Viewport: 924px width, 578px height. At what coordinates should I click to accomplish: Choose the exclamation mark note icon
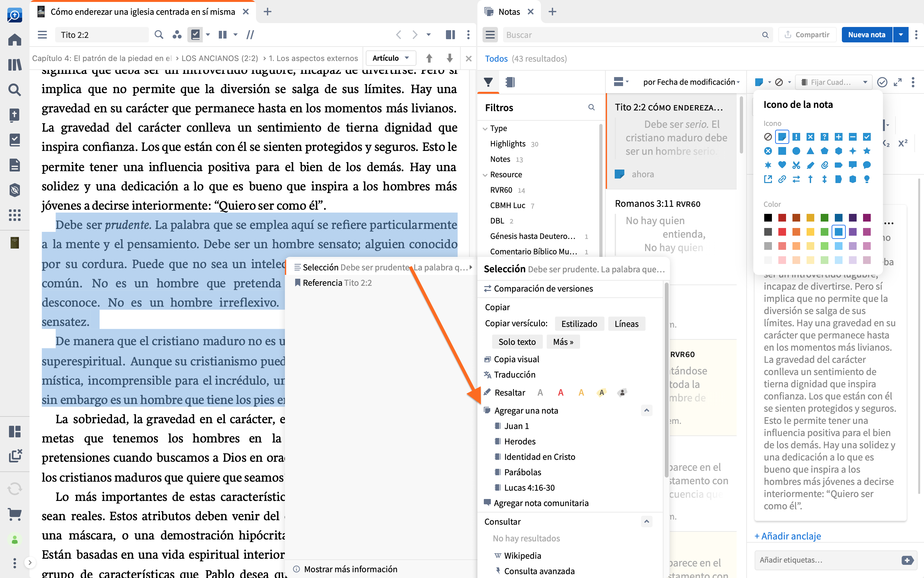tap(796, 137)
